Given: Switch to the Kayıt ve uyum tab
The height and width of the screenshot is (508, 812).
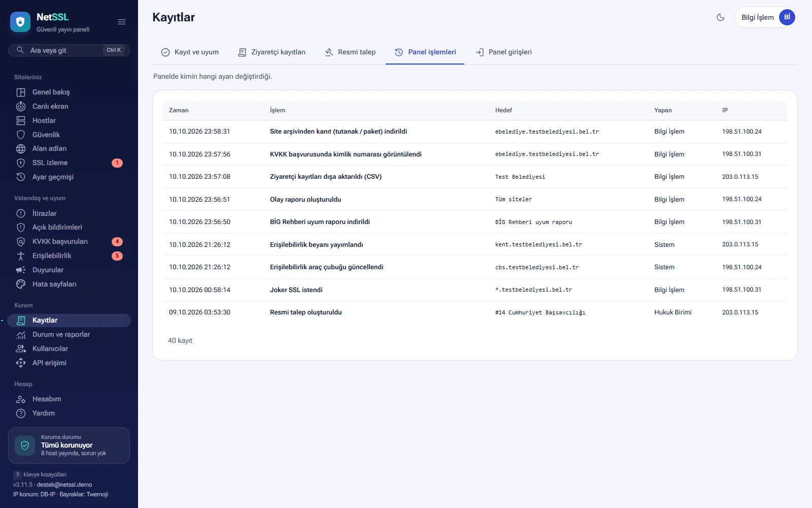Looking at the screenshot, I should (190, 52).
